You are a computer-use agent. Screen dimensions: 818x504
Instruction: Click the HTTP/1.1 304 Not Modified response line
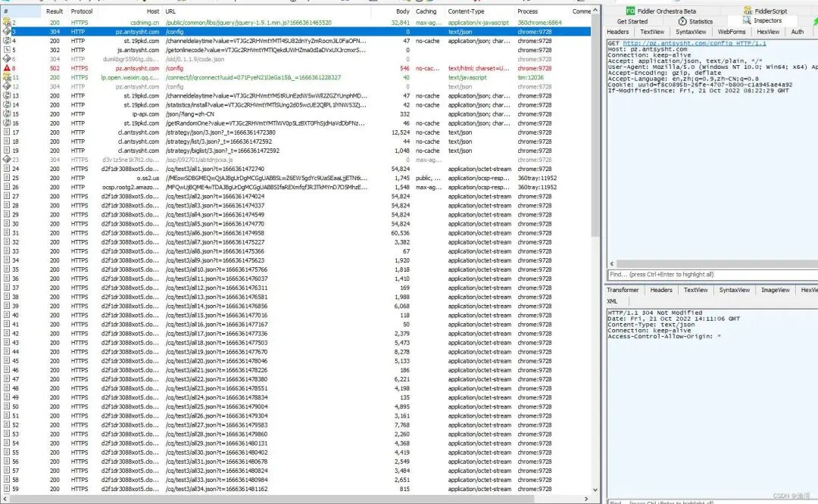pyautogui.click(x=654, y=313)
